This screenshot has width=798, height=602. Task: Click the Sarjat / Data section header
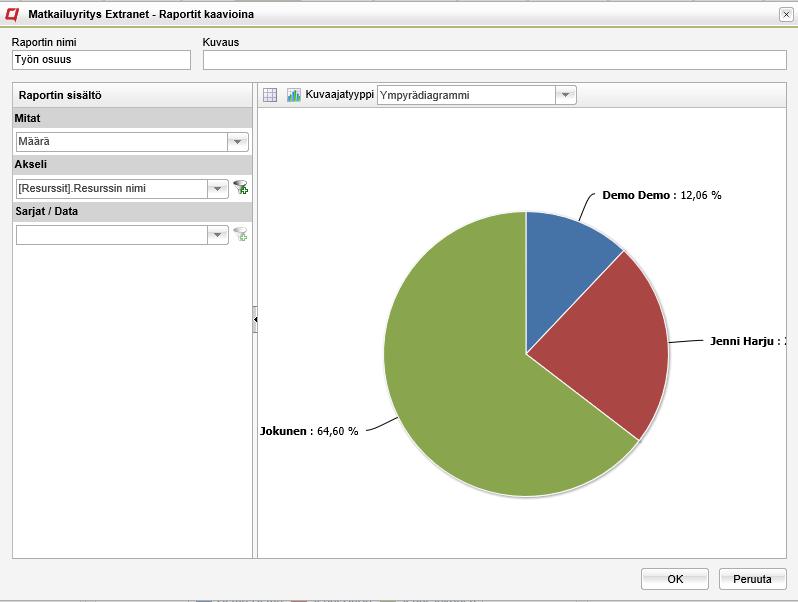point(132,211)
